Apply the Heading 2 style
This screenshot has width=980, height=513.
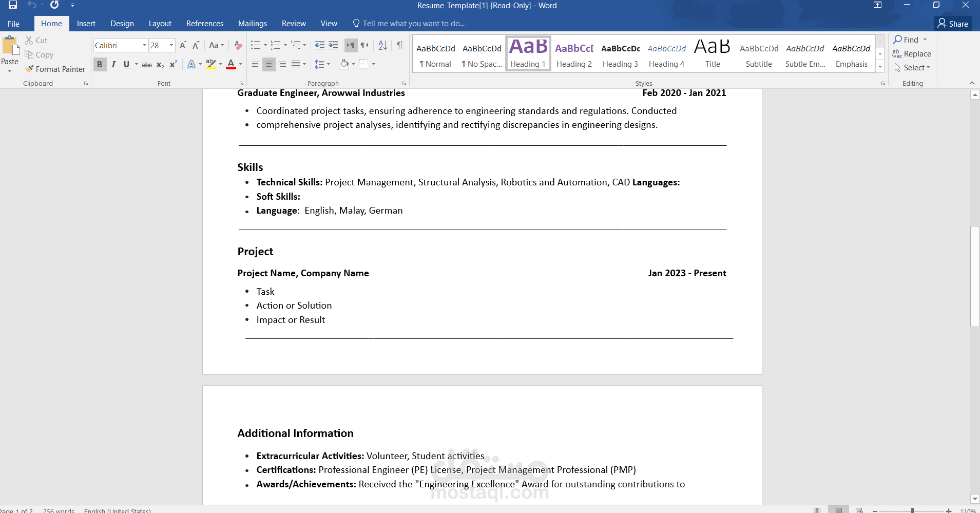[574, 53]
